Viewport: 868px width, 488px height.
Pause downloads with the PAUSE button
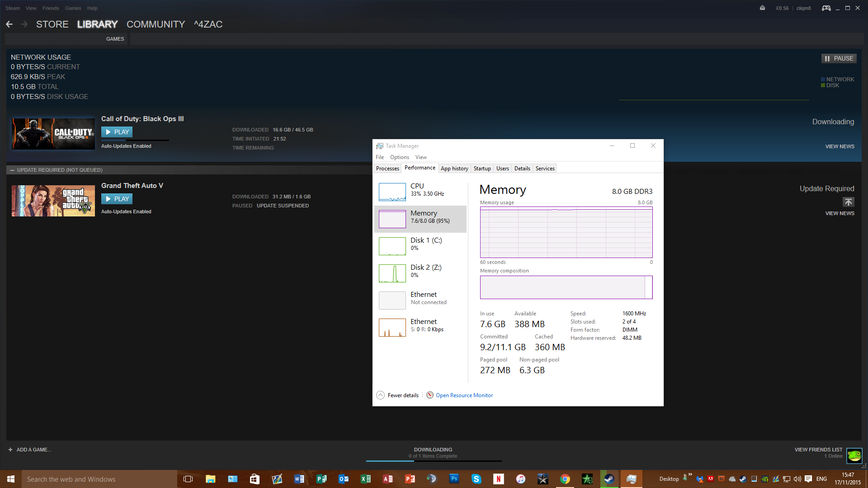pyautogui.click(x=839, y=58)
